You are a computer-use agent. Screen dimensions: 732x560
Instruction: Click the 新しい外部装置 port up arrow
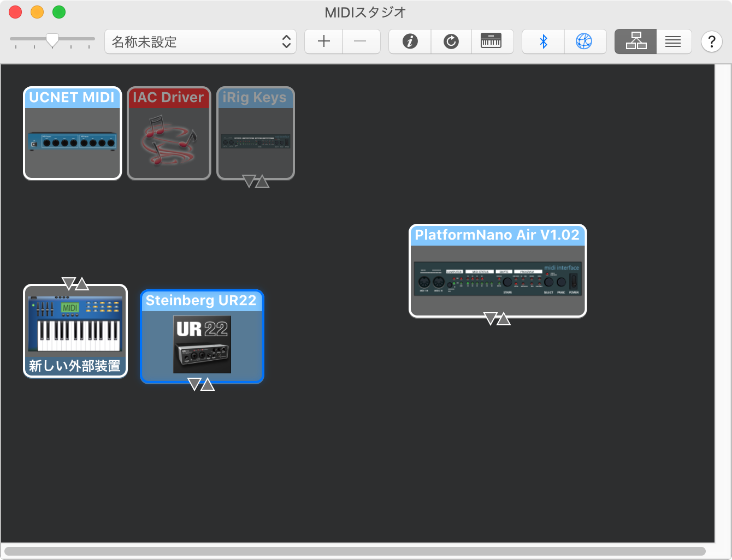[82, 283]
